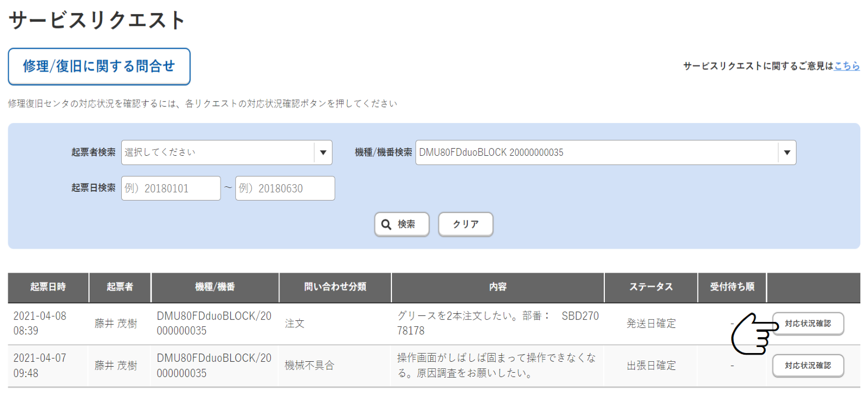868x394 pixels.
Task: Click 対応状況確認 for the 注文 request
Action: (808, 324)
